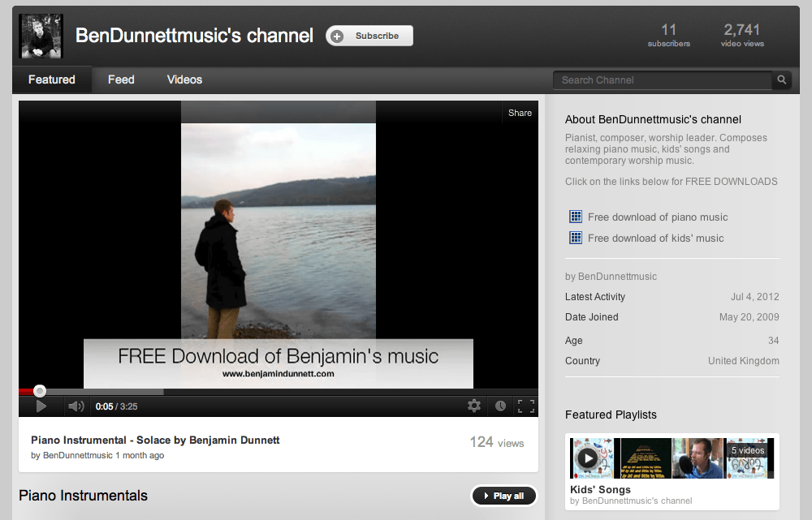Open Free download of kids' music link
The image size is (812, 520).
tap(655, 238)
